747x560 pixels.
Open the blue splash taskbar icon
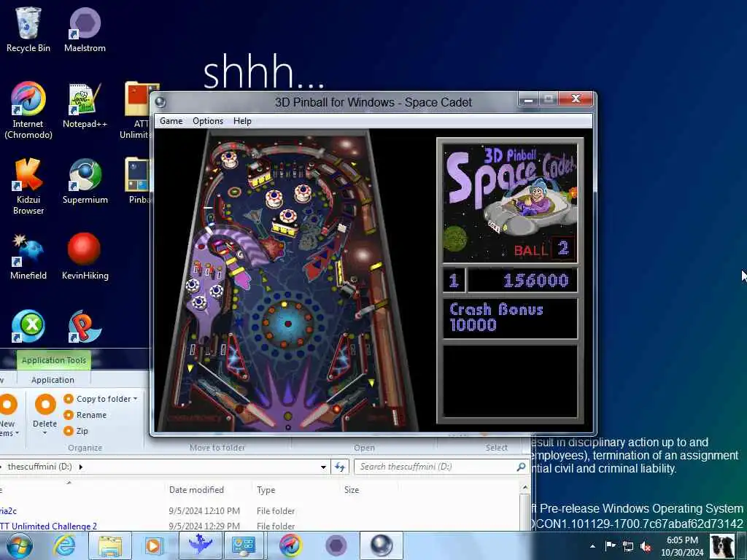tap(200, 545)
